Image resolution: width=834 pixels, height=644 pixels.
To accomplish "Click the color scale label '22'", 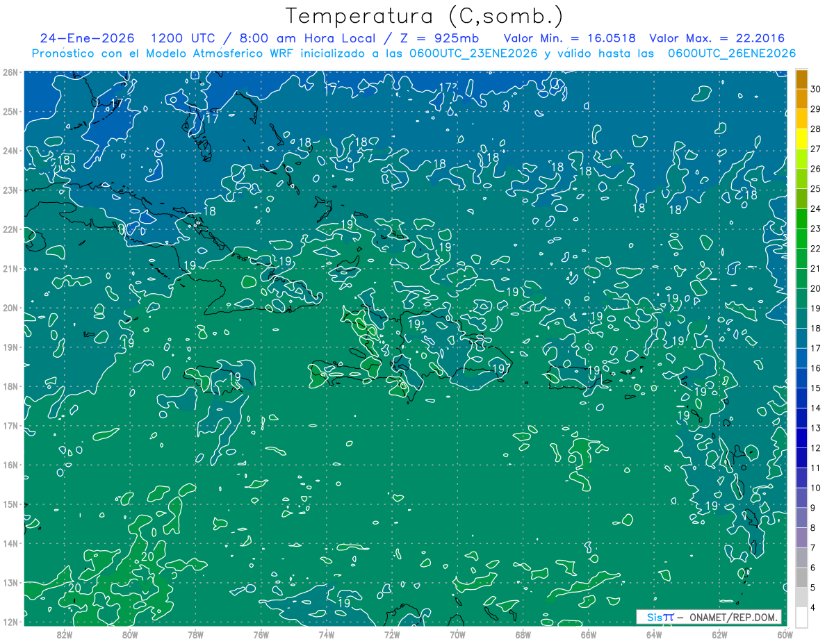I will click(815, 249).
